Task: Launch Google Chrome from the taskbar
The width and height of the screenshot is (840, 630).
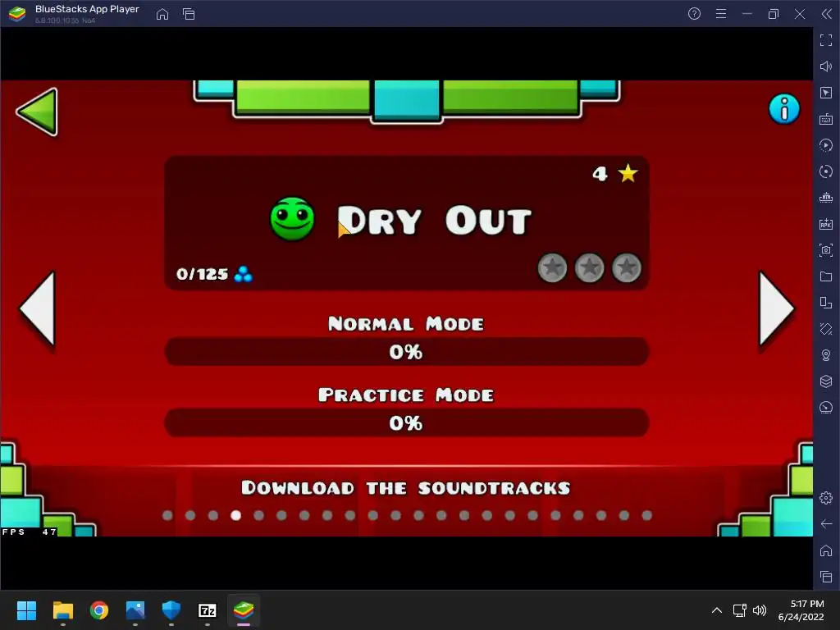Action: tap(99, 610)
